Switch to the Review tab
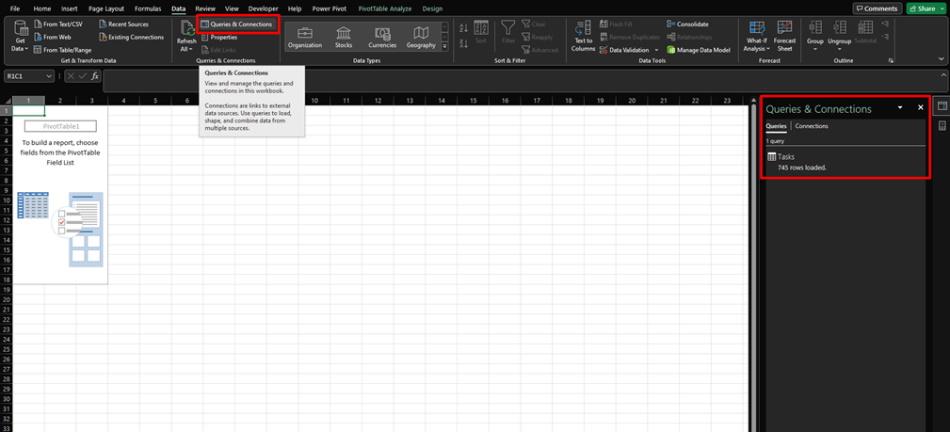This screenshot has width=950, height=432. coord(205,8)
